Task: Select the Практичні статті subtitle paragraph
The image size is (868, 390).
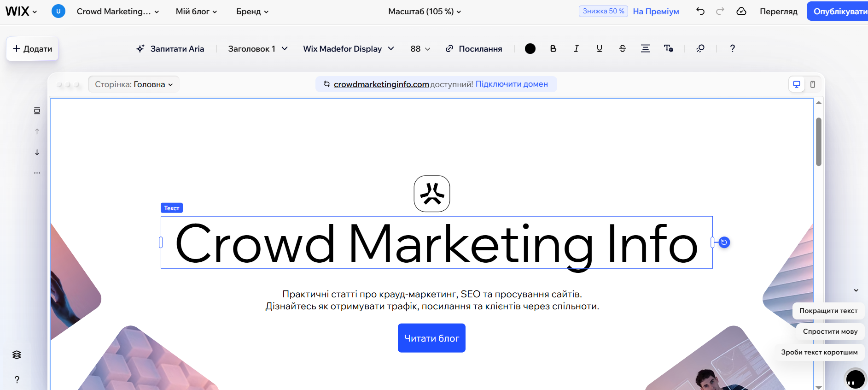Action: (432, 300)
